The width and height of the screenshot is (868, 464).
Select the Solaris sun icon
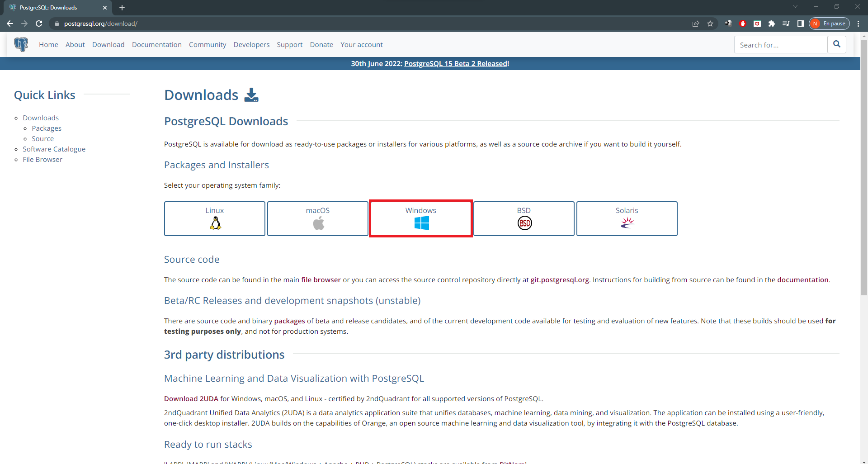pyautogui.click(x=627, y=223)
